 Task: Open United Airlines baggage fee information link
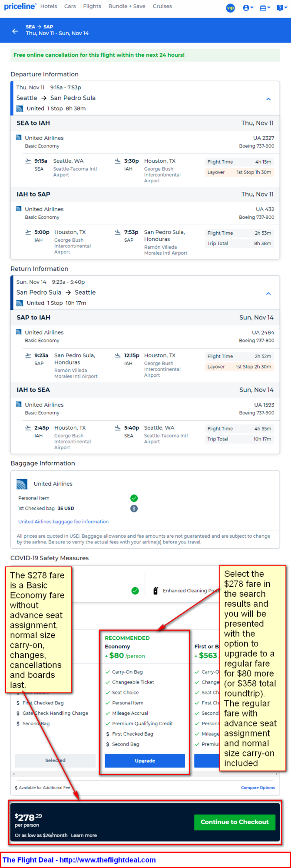tap(63, 522)
